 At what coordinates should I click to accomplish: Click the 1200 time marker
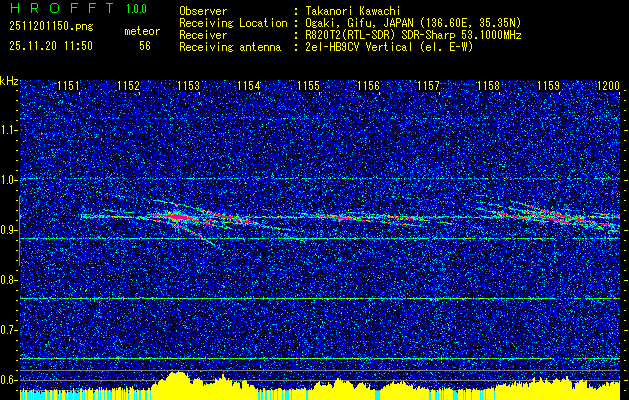tap(609, 85)
